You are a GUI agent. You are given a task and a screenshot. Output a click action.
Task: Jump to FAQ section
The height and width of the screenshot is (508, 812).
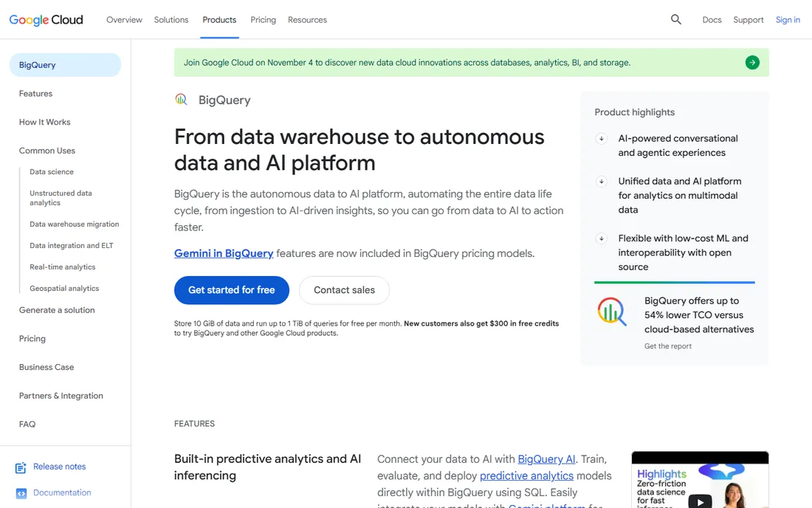27,424
